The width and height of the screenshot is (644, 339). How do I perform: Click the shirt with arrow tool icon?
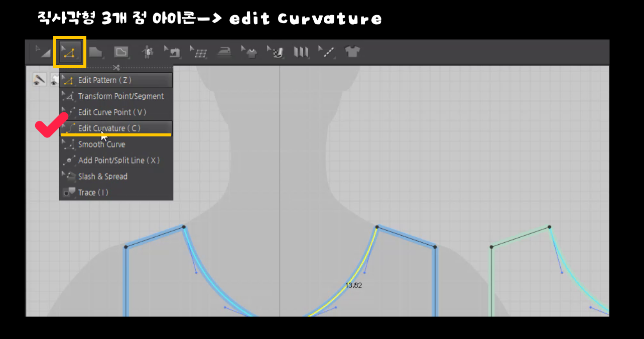[249, 52]
